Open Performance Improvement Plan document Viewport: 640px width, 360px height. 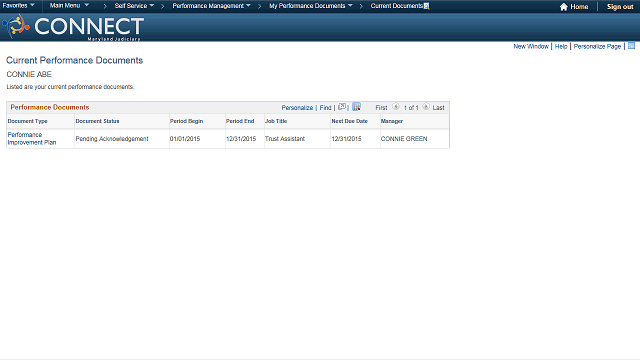point(32,138)
